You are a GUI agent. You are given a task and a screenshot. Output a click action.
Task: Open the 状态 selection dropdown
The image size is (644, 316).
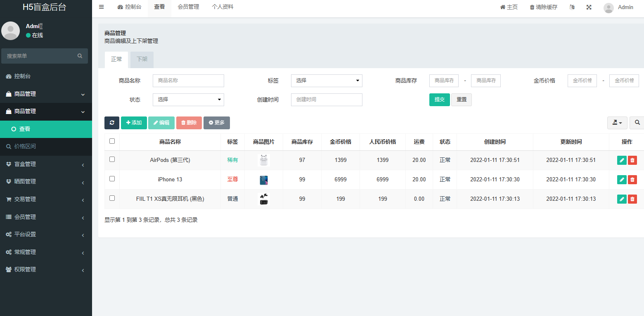point(188,100)
